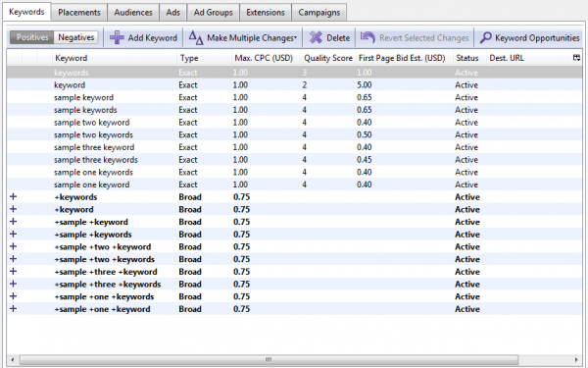The image size is (588, 368).
Task: Click the Revert Selected Changes arrow icon
Action: pyautogui.click(x=367, y=37)
